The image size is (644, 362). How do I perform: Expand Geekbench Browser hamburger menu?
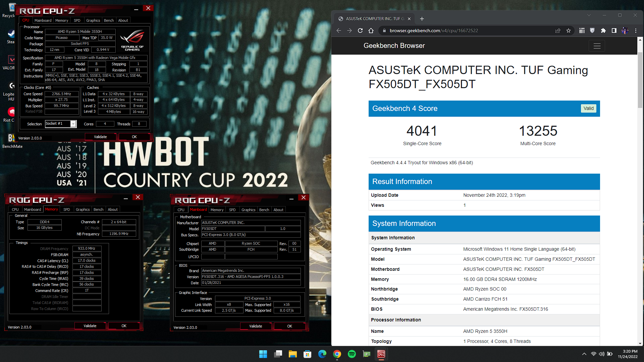[x=597, y=46]
